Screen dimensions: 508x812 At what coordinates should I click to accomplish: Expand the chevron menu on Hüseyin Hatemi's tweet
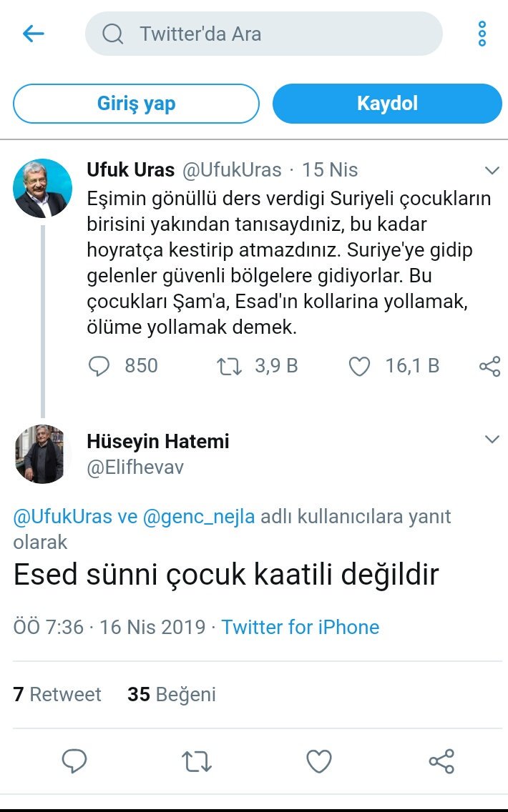click(x=492, y=440)
